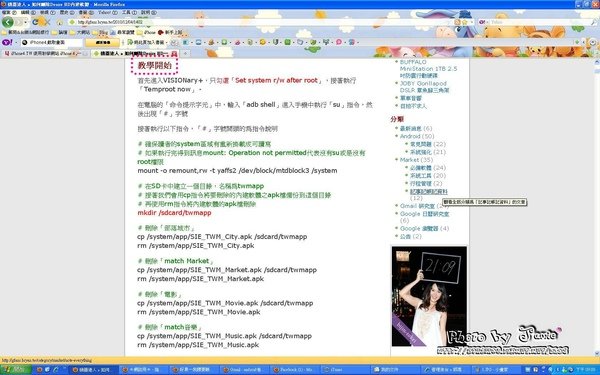The height and width of the screenshot is (375, 600).
Task: Click in the Yahoo toolbar search field
Action: tap(52, 42)
